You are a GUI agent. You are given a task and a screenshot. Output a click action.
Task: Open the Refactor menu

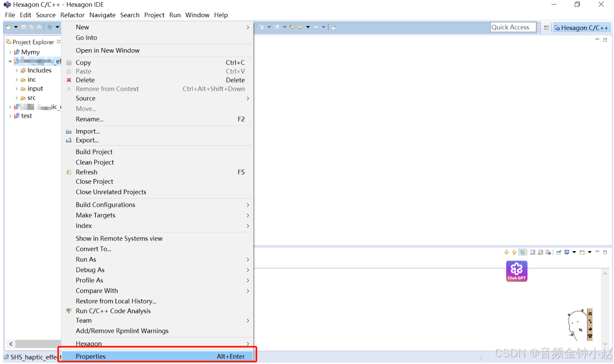(73, 15)
